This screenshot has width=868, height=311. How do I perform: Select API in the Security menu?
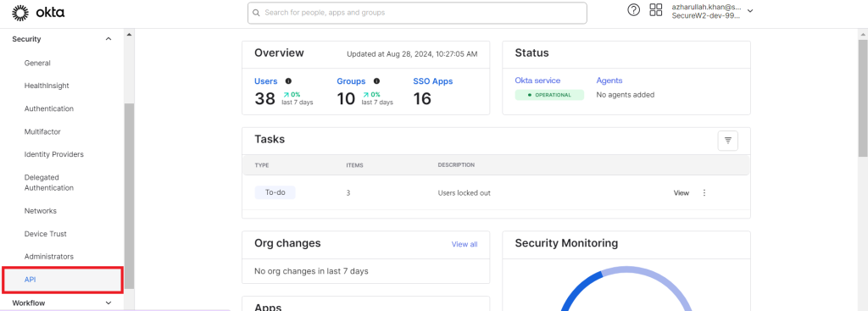tap(30, 280)
